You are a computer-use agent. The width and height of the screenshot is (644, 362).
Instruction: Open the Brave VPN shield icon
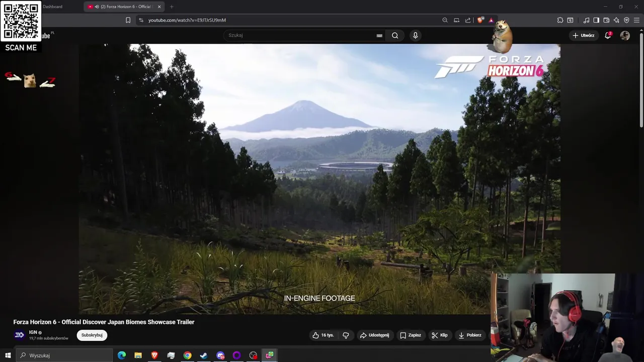click(626, 20)
